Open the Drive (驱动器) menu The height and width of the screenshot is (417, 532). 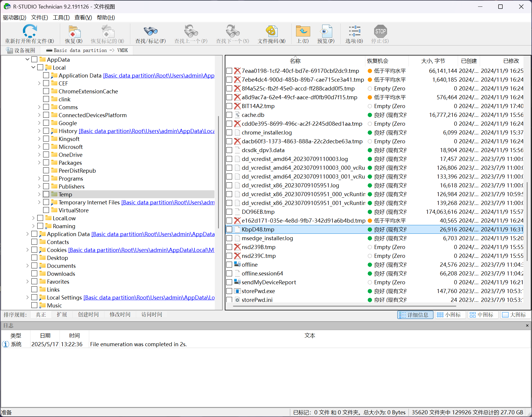pyautogui.click(x=14, y=17)
